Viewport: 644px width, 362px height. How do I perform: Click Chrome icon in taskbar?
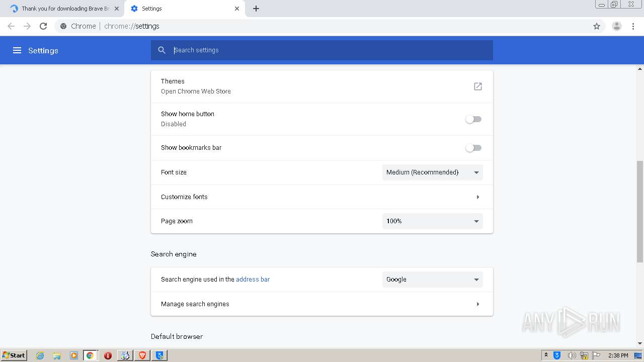point(90,355)
